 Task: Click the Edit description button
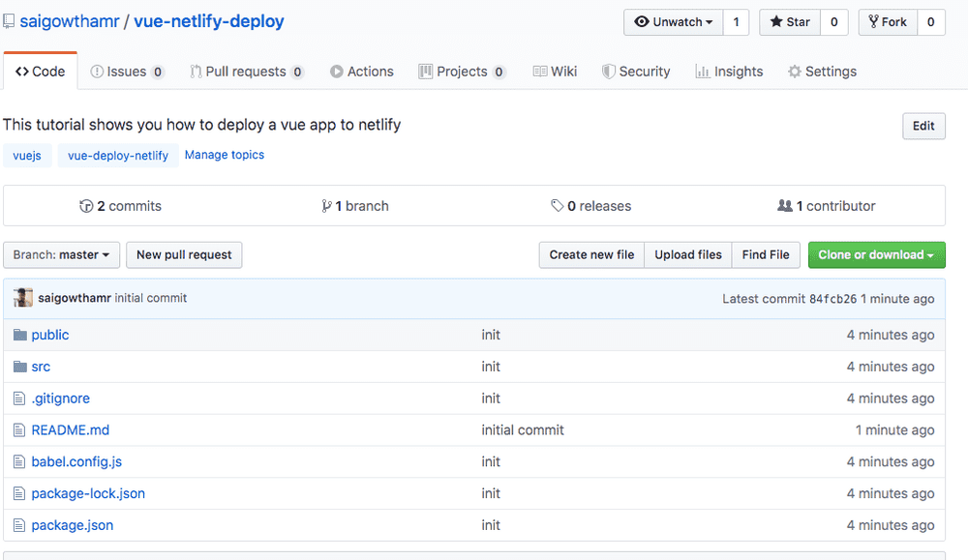[923, 126]
